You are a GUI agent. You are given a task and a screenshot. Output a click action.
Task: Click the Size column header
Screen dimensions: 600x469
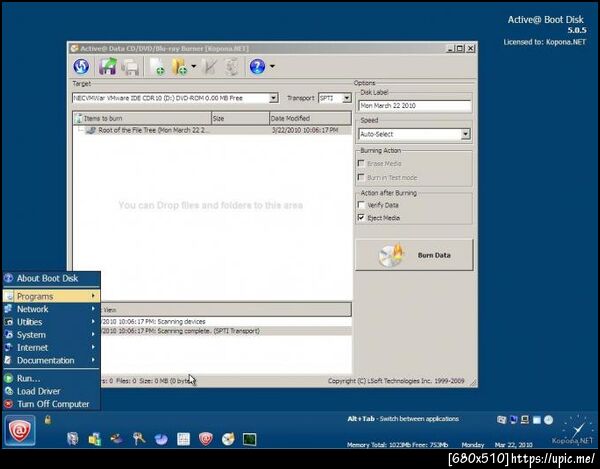pos(240,118)
